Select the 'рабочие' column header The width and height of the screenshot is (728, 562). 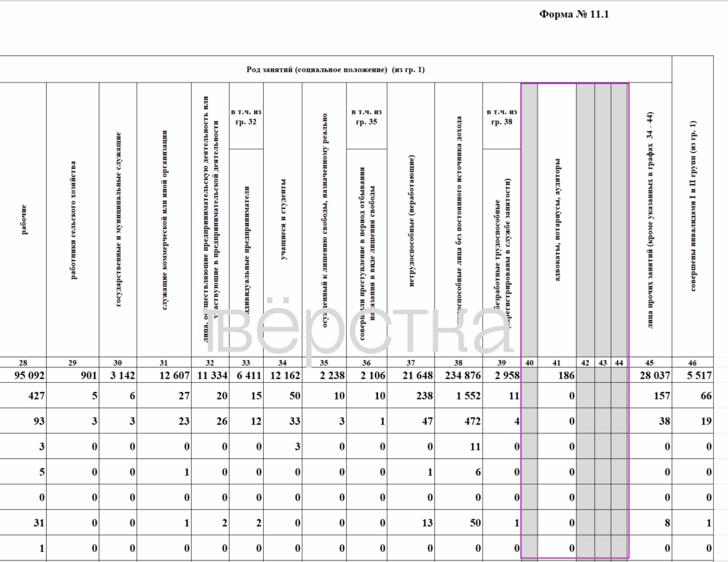23,220
